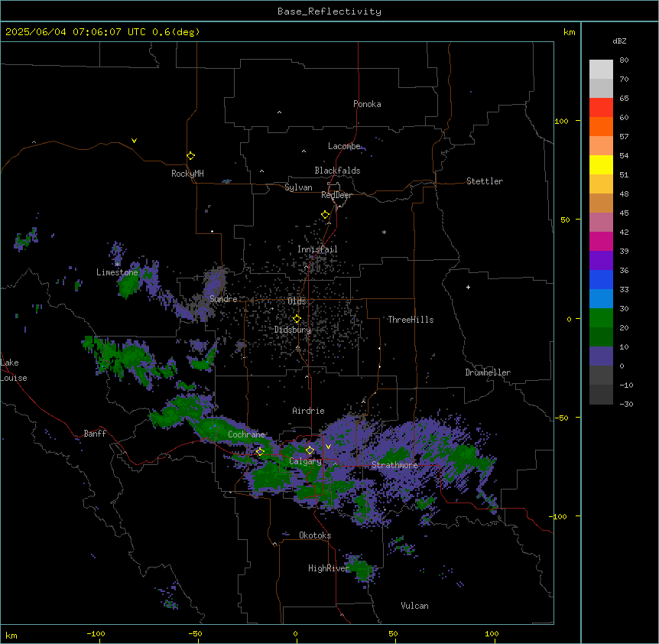Click the -30 value at the legend bottom
659x644 pixels.
(626, 404)
